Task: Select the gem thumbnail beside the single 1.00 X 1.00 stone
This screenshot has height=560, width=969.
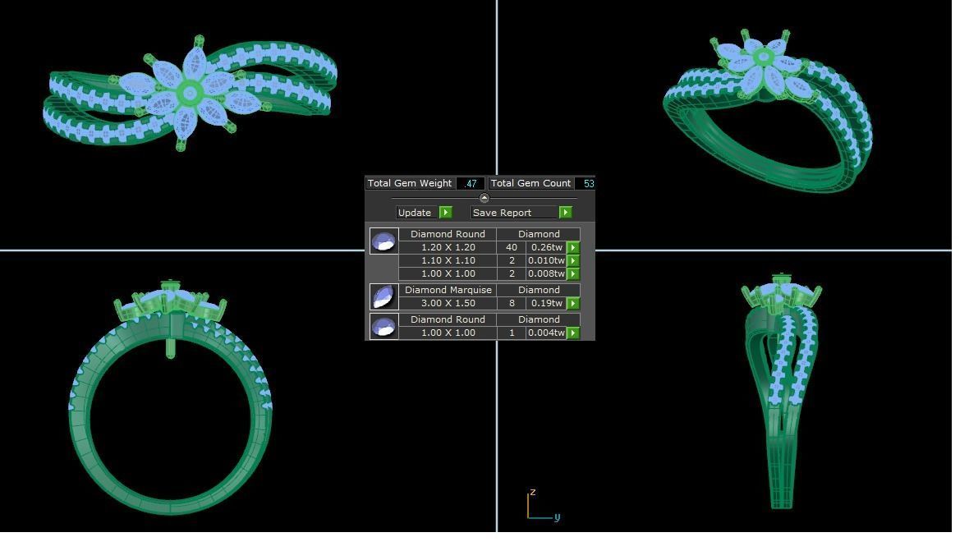Action: tap(383, 326)
